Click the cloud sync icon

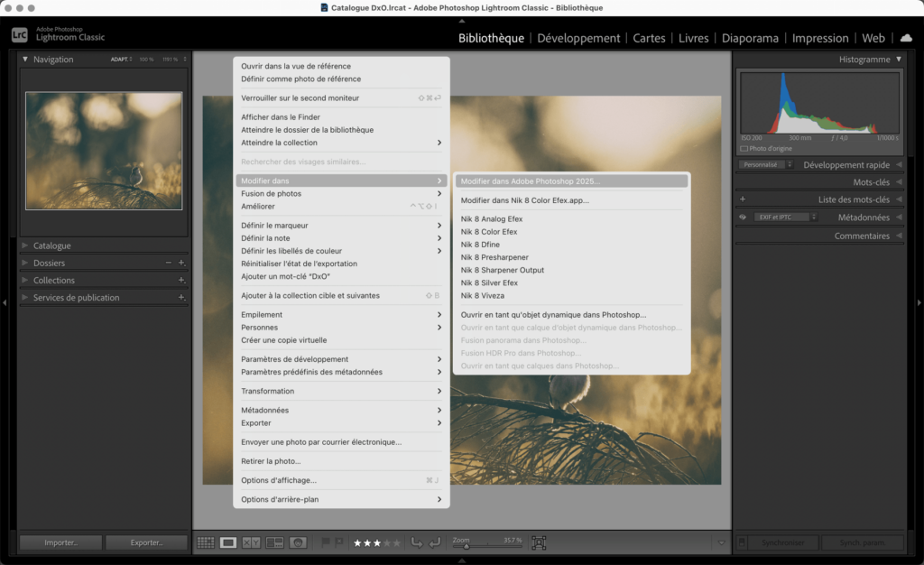906,38
